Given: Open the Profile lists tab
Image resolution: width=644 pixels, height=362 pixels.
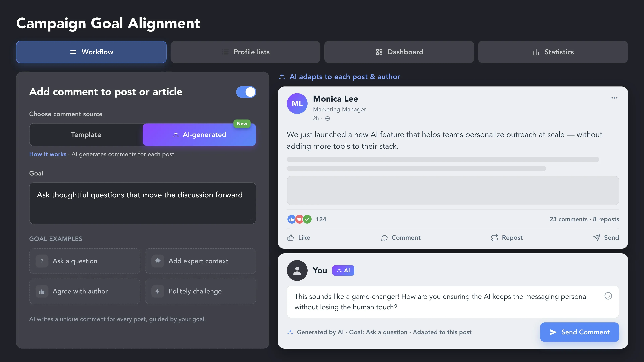Looking at the screenshot, I should click(x=245, y=52).
